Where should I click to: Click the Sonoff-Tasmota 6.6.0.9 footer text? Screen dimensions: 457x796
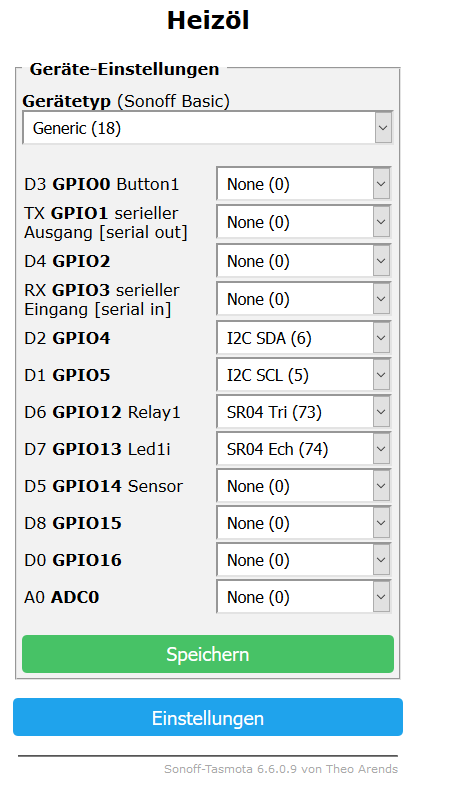(x=281, y=769)
